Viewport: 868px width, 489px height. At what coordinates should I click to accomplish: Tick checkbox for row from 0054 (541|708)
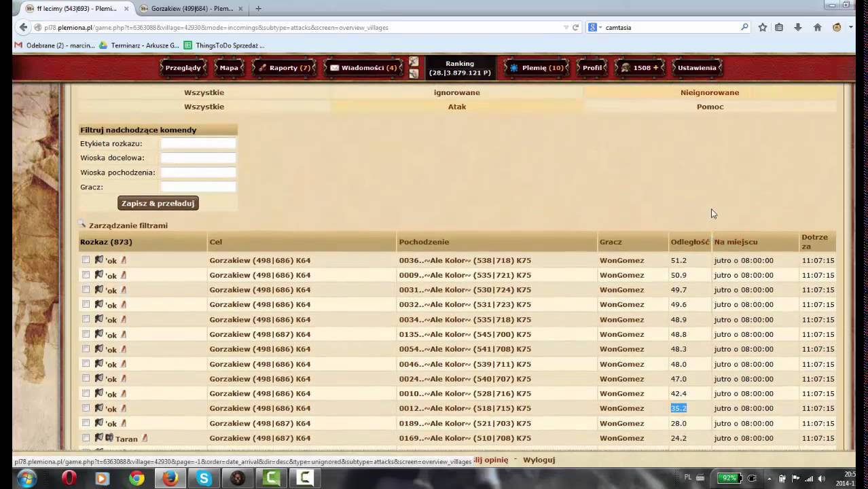tap(86, 349)
